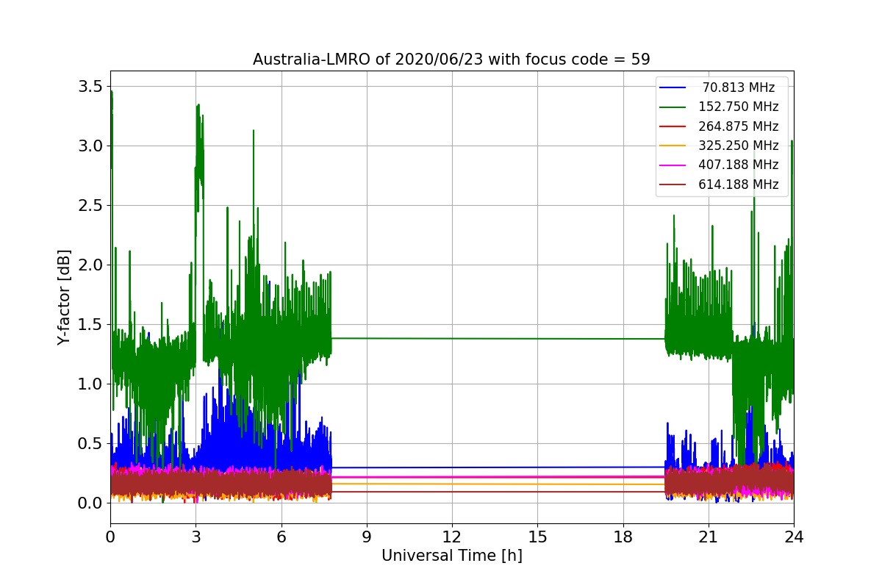
Task: Click the x-axis tick label 15
Action: pyautogui.click(x=537, y=537)
